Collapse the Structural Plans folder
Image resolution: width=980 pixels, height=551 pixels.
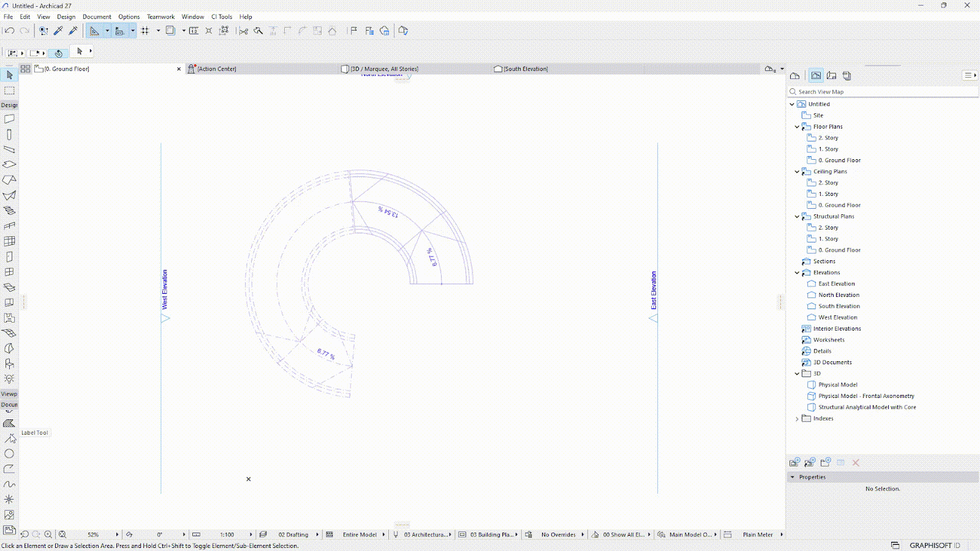pos(797,217)
